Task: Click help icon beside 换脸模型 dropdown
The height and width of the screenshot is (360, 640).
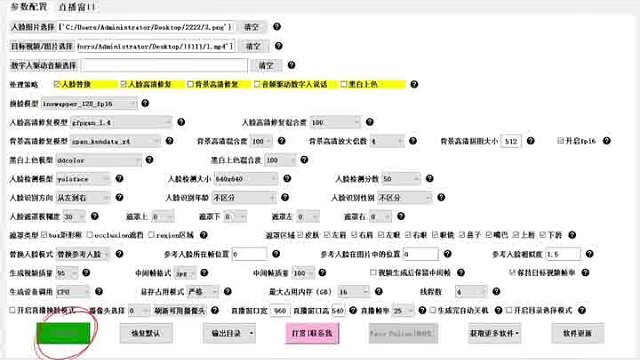Action: pyautogui.click(x=145, y=103)
